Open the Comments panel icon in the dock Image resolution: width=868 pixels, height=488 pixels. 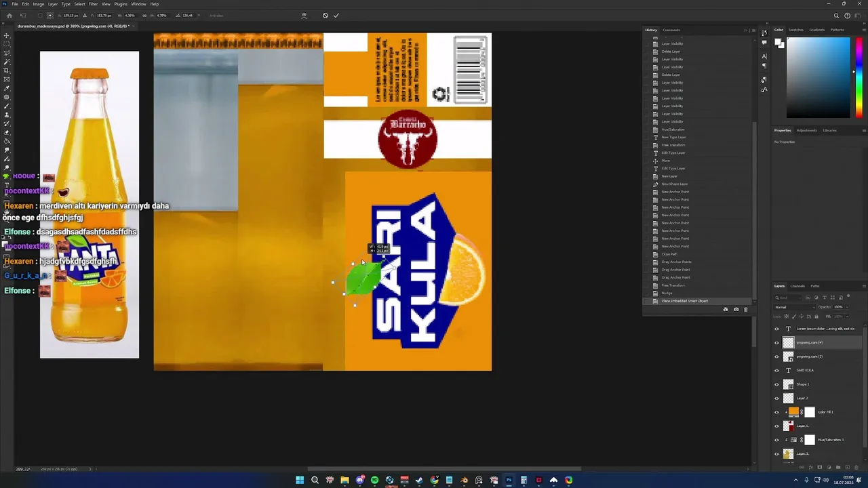[x=764, y=41]
